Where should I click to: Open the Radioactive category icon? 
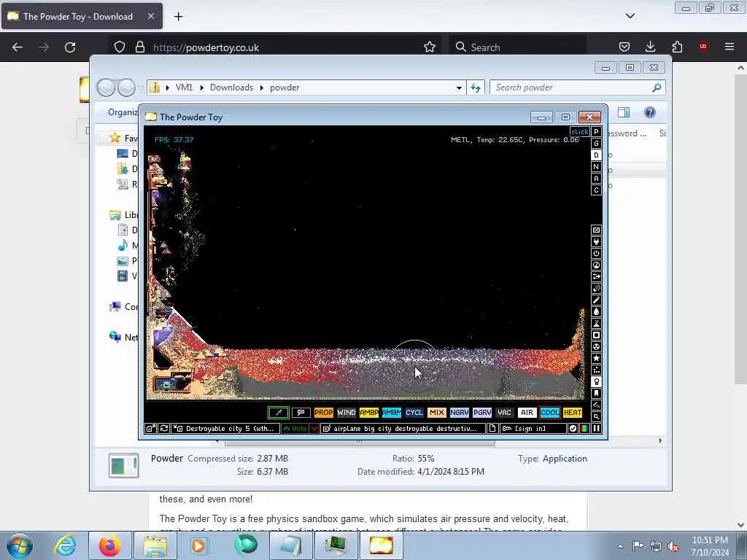(x=596, y=346)
